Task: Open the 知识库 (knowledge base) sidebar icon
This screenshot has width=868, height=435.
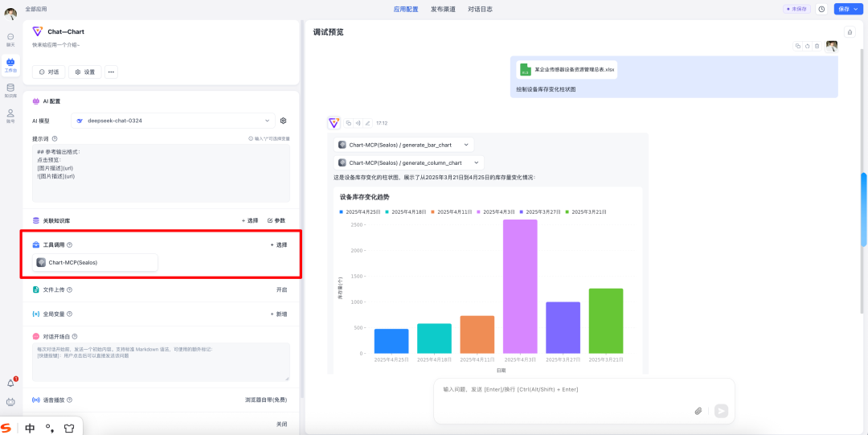Action: [10, 90]
